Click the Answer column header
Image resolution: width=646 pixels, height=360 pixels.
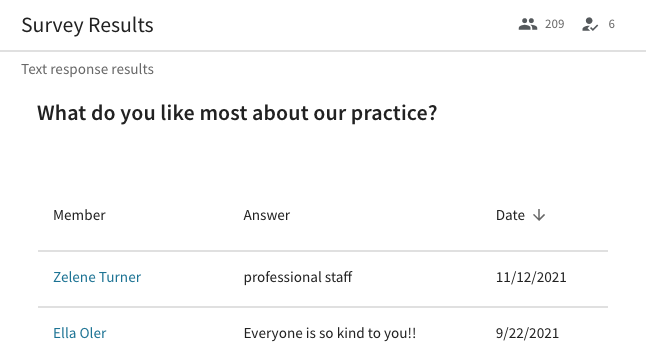coord(267,215)
